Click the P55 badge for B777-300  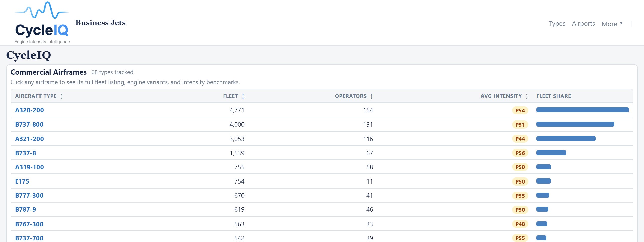[520, 196]
